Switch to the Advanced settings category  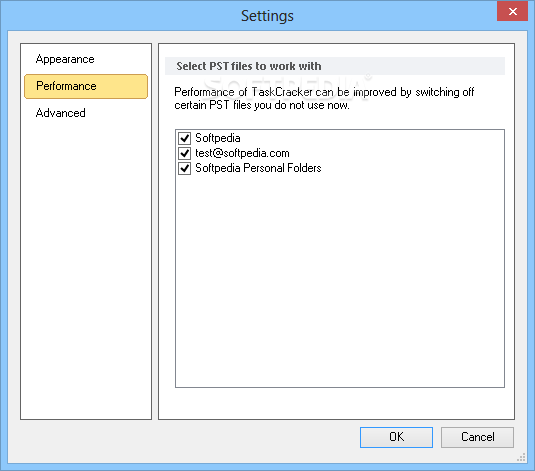click(x=60, y=113)
